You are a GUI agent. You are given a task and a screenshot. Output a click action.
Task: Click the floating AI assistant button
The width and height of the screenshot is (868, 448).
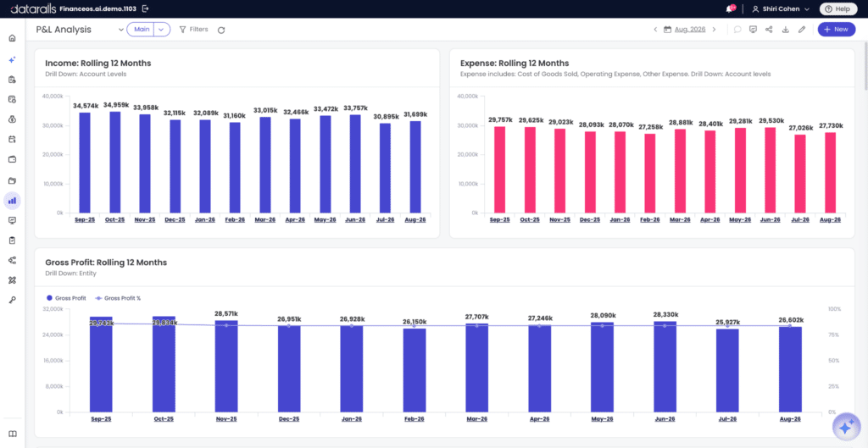(846, 427)
